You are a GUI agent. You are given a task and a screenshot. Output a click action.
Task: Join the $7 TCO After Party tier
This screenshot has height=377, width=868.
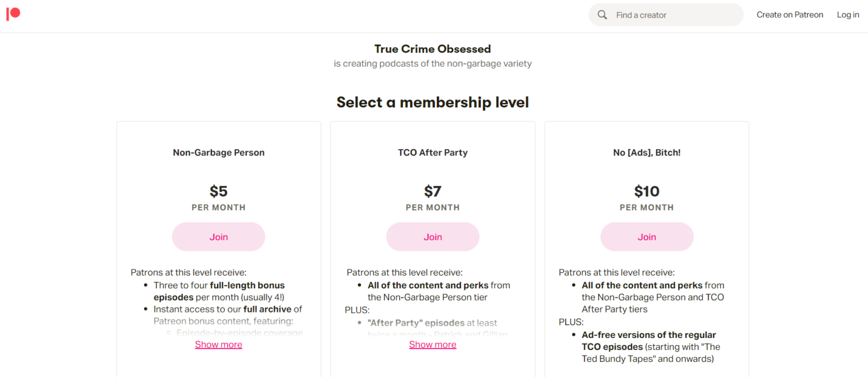pos(432,237)
